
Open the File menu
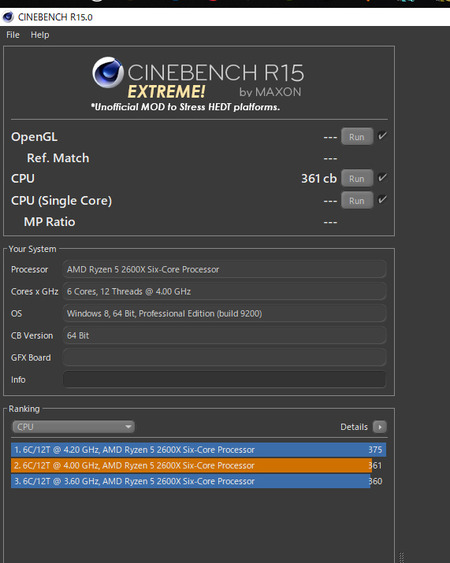[13, 35]
